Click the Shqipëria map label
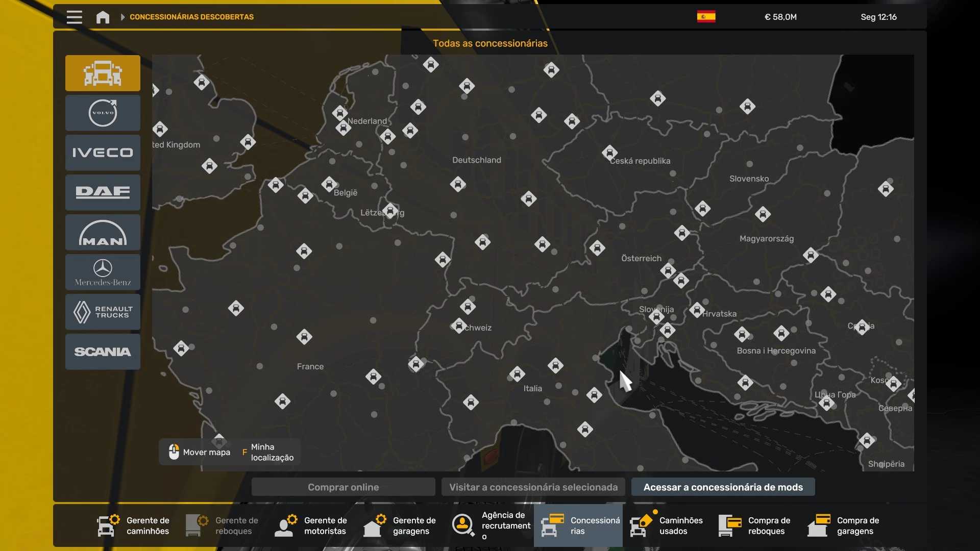The height and width of the screenshot is (551, 980). click(x=886, y=464)
